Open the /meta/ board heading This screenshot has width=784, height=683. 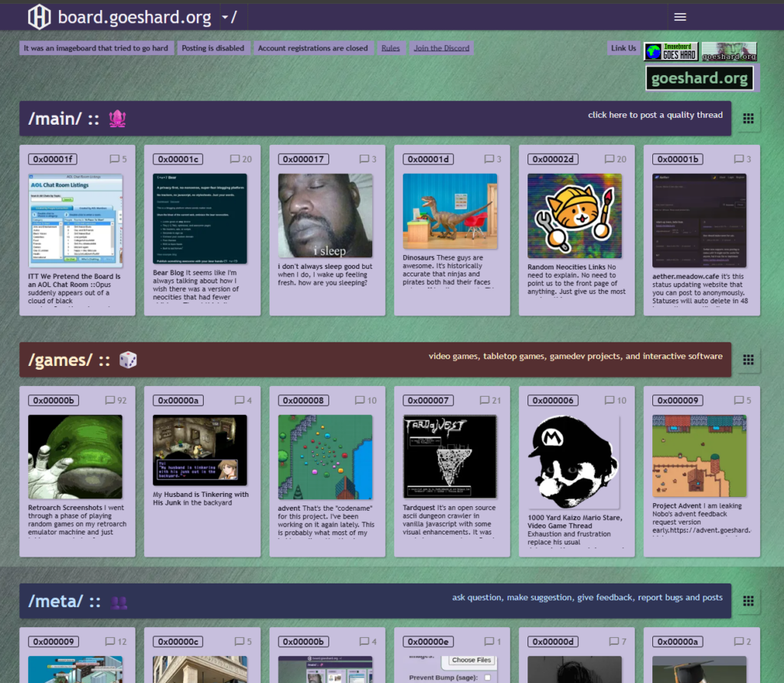54,601
